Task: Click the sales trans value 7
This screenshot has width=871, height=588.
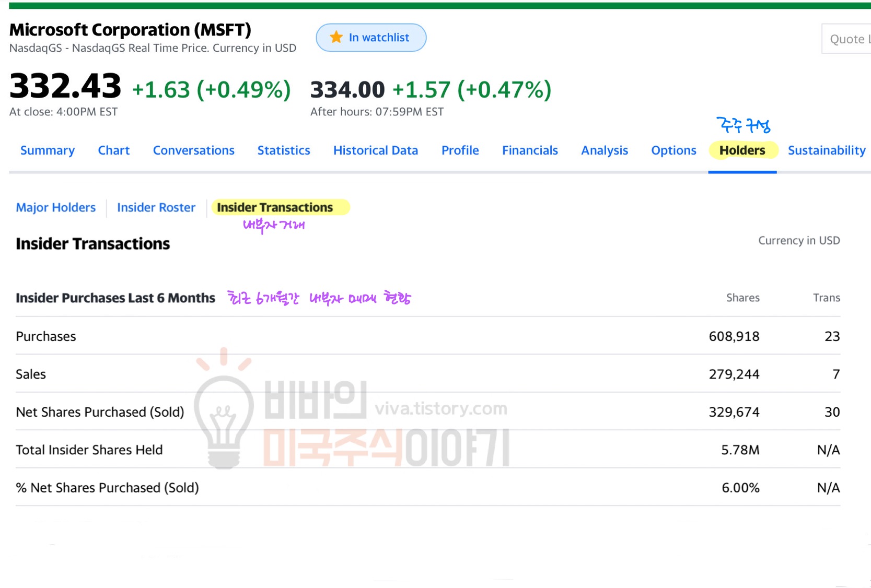Action: tap(836, 374)
